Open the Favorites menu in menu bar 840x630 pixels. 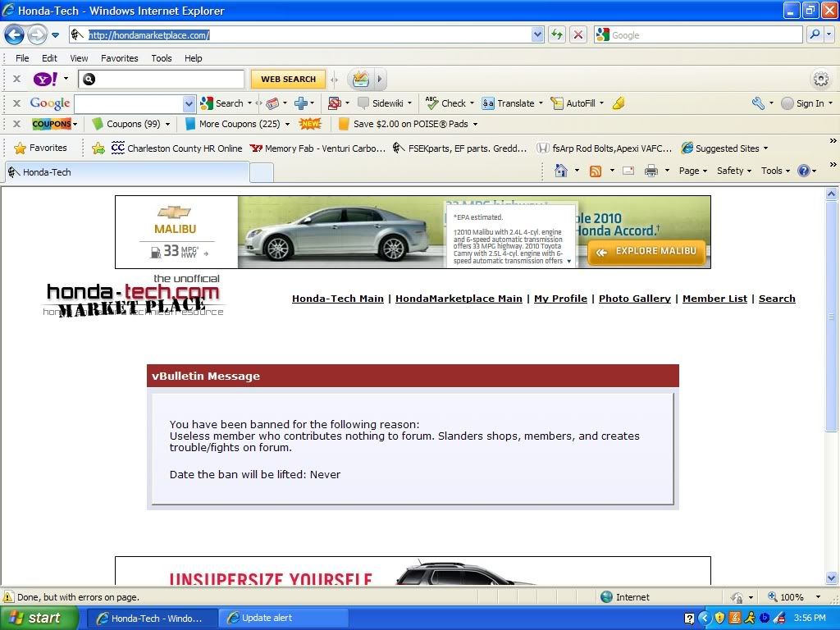119,58
